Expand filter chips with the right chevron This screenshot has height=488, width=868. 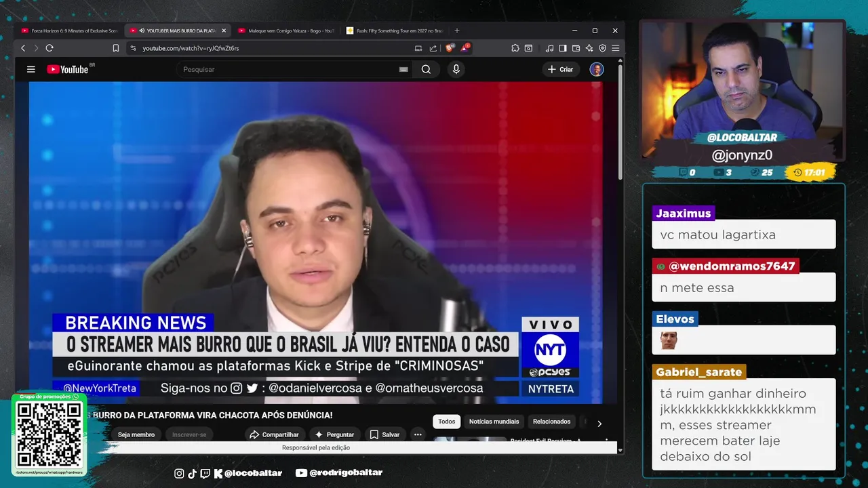[x=599, y=424]
